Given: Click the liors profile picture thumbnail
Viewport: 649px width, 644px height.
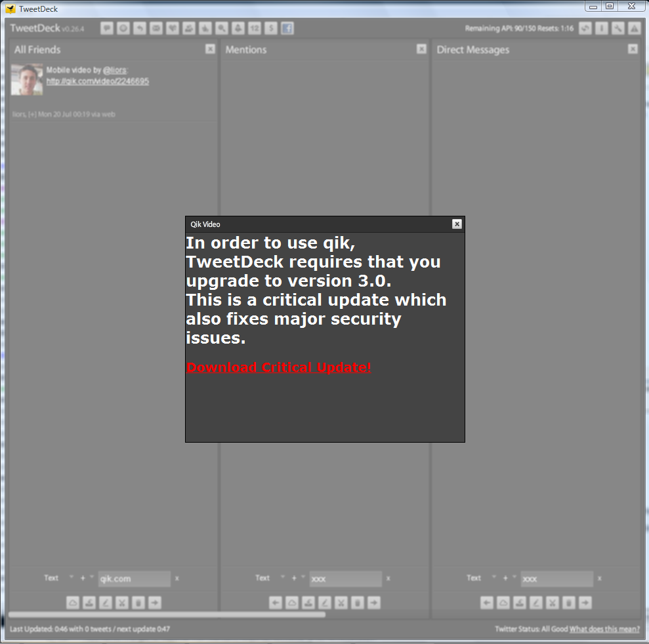Looking at the screenshot, I should 27,79.
